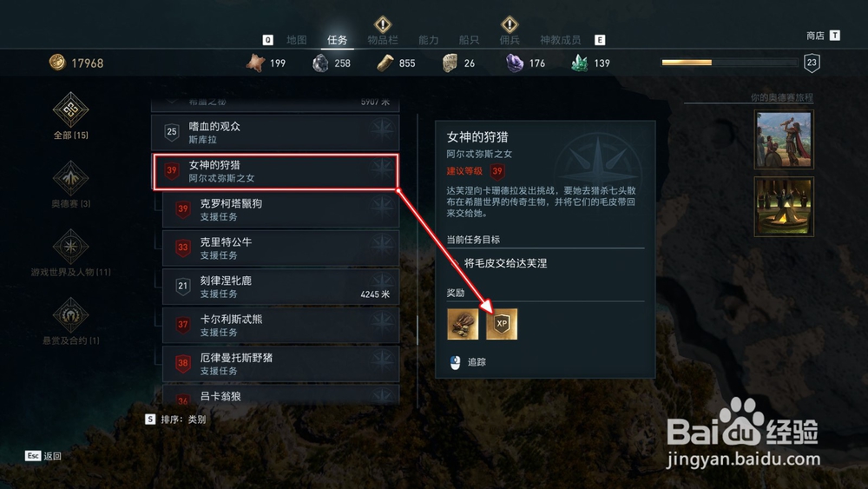
Task: Switch to the 地图 tab
Action: (x=296, y=40)
